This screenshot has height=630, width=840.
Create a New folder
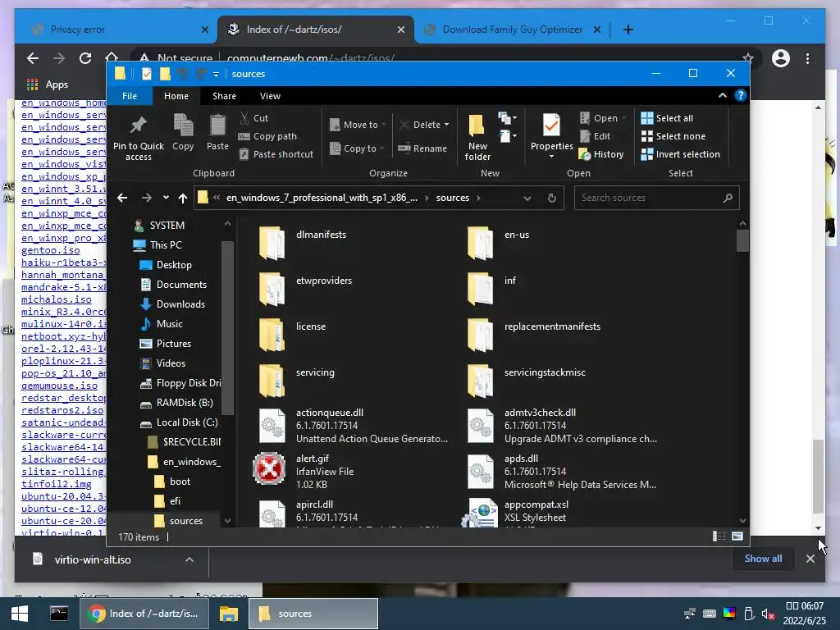coord(477,137)
